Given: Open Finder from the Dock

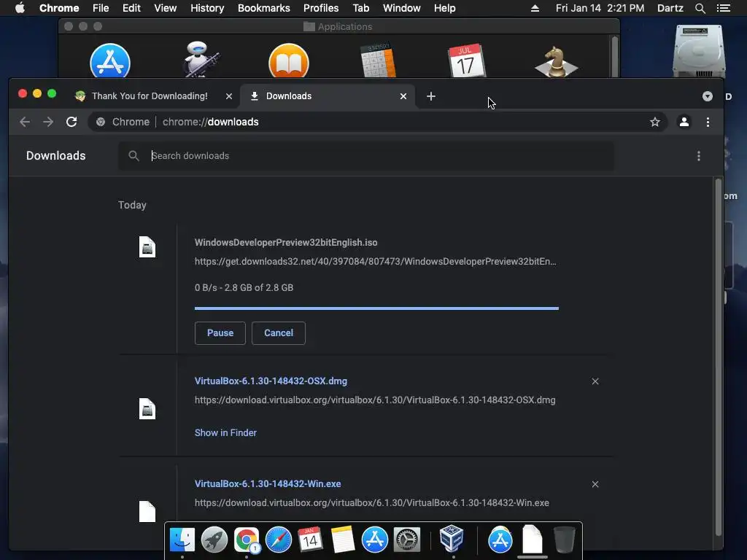Looking at the screenshot, I should tap(182, 540).
